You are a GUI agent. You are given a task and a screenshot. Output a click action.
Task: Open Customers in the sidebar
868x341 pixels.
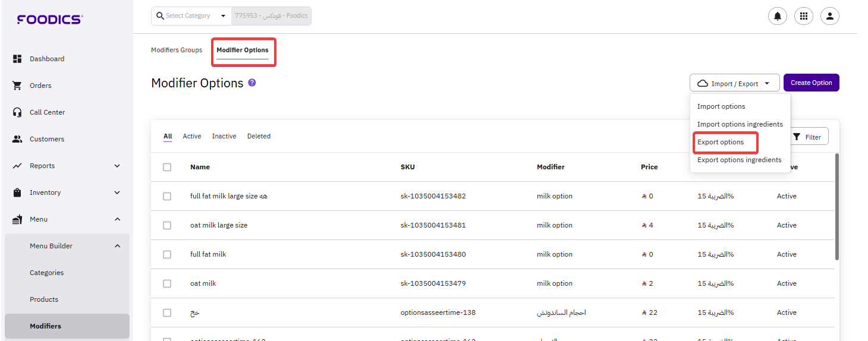coord(47,139)
